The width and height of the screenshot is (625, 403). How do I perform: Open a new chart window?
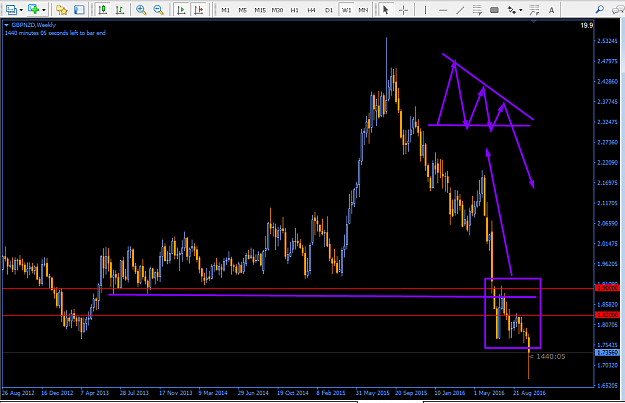click(12, 9)
